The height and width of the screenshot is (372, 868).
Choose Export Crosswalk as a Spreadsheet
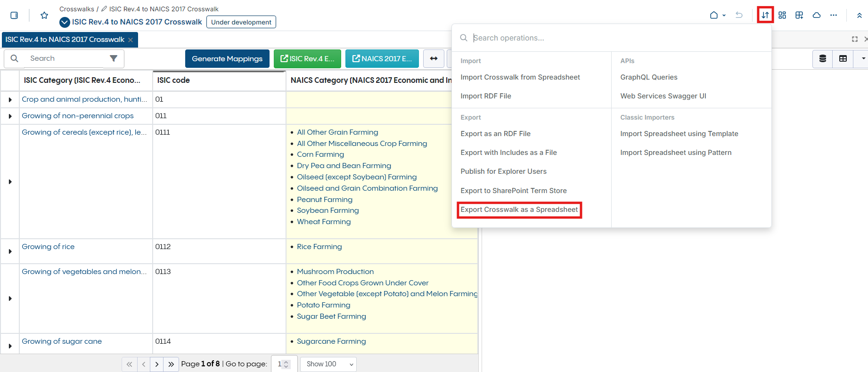pyautogui.click(x=519, y=210)
